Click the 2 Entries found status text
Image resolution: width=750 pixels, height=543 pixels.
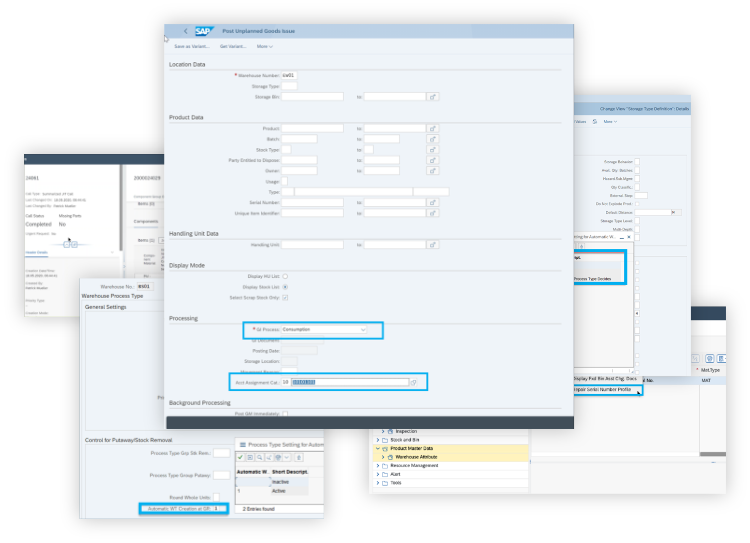pos(258,509)
